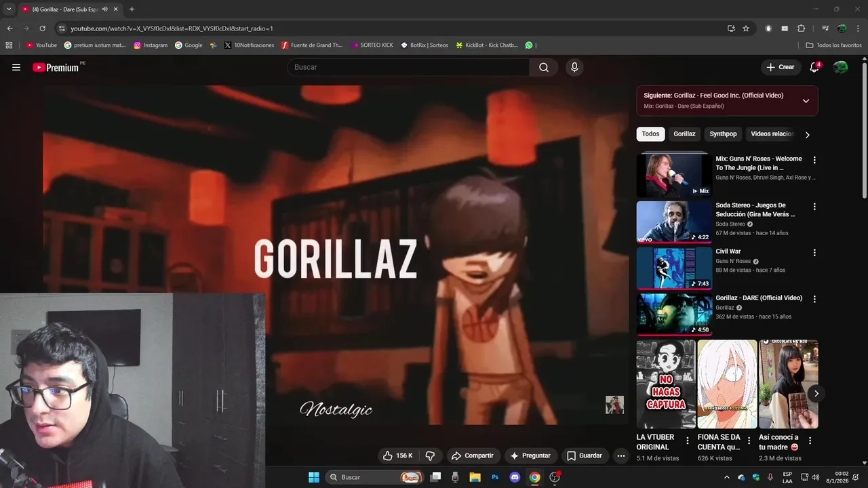Open File Explorer from taskbar
Image resolution: width=868 pixels, height=488 pixels.
click(x=475, y=477)
